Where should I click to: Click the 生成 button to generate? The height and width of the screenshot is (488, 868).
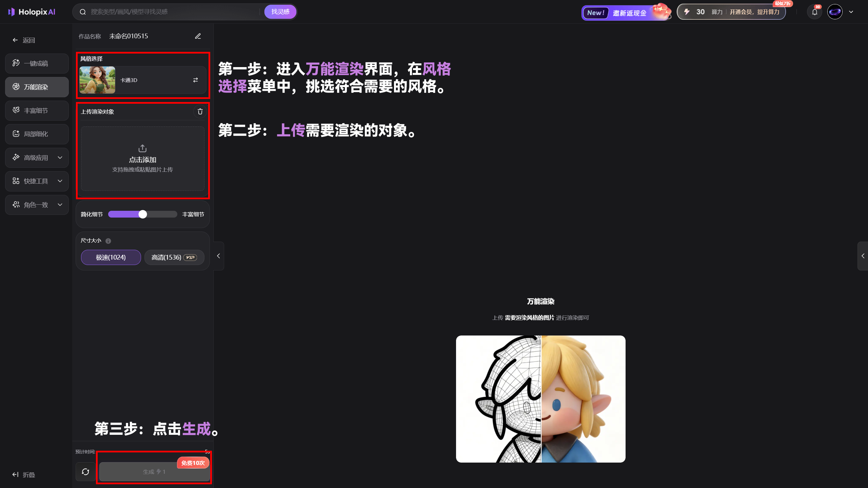(154, 471)
